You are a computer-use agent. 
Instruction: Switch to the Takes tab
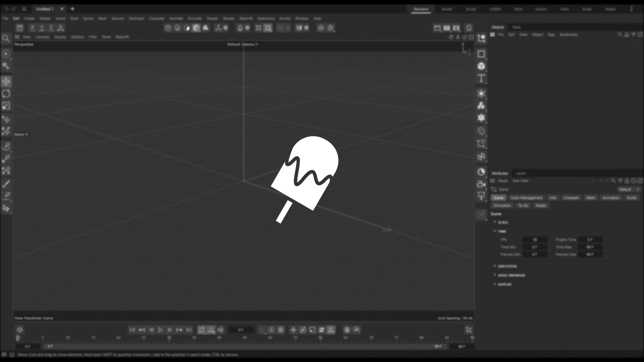pos(516,27)
